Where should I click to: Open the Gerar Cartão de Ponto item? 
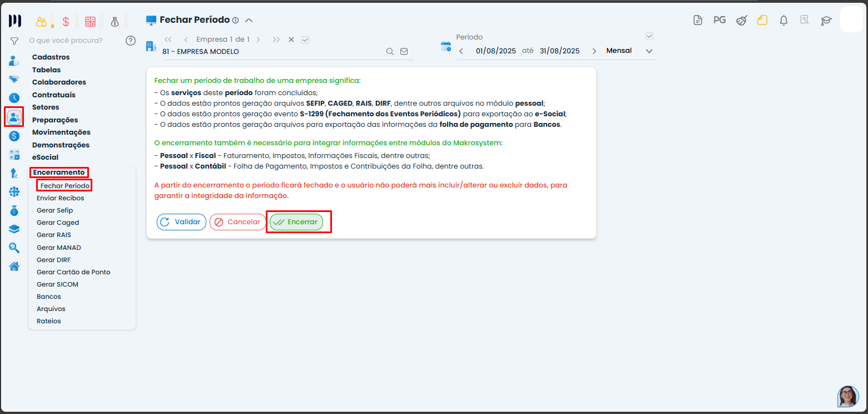pyautogui.click(x=73, y=272)
